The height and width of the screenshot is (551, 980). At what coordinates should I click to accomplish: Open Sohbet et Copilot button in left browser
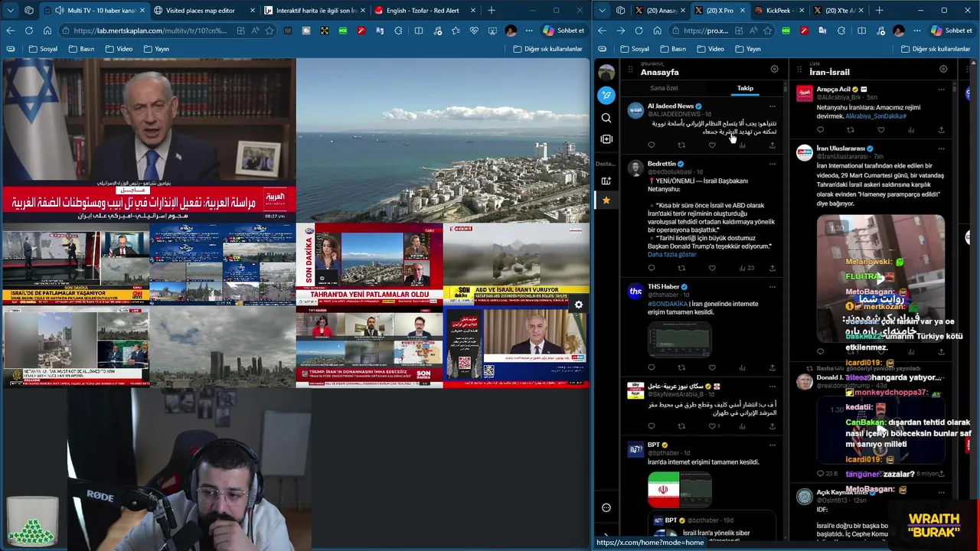(563, 31)
